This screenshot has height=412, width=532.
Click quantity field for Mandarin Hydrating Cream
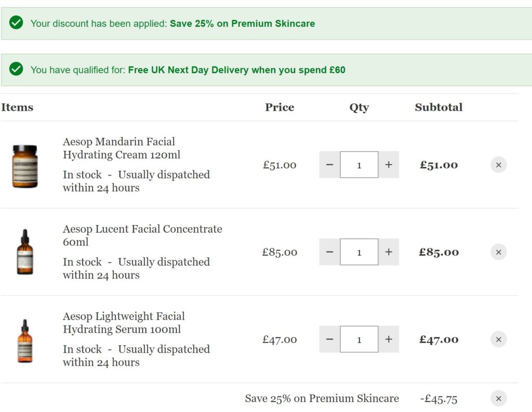tap(359, 165)
